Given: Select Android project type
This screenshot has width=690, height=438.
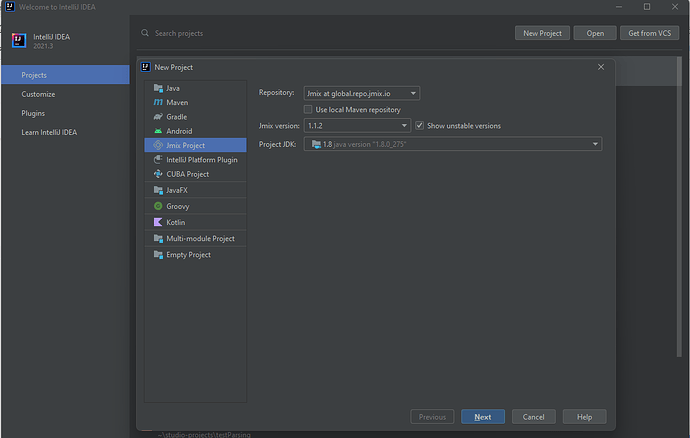Looking at the screenshot, I should tap(195, 131).
